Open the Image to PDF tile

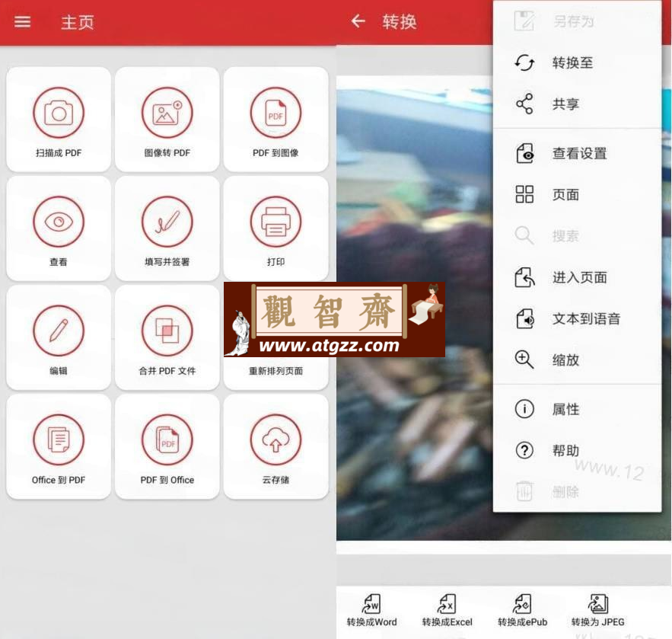pyautogui.click(x=167, y=120)
